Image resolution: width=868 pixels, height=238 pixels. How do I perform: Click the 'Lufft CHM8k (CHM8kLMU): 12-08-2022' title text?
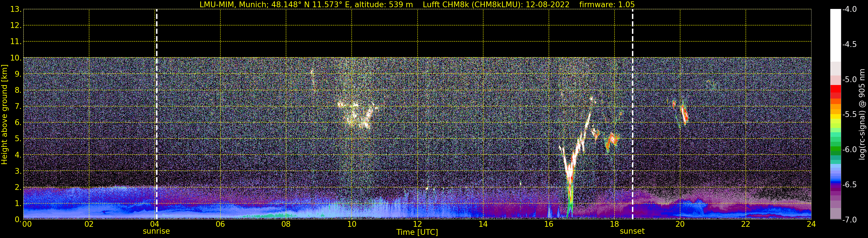click(496, 5)
